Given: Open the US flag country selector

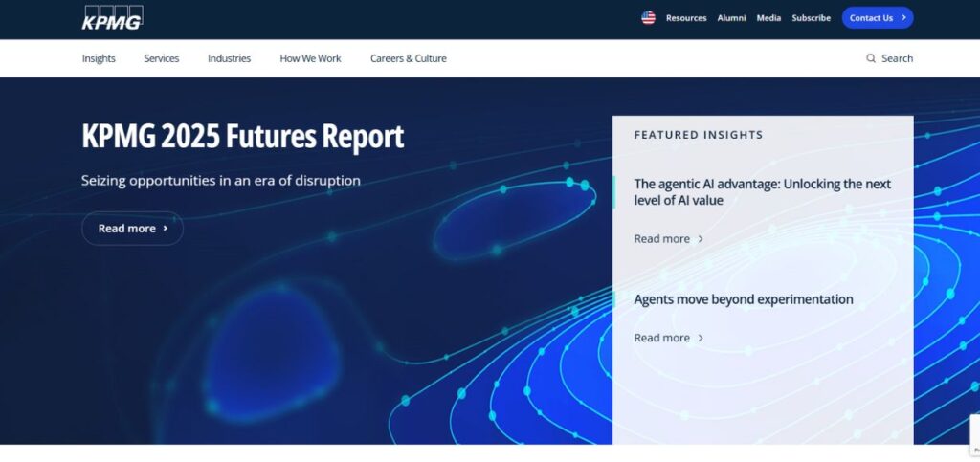Looking at the screenshot, I should [648, 17].
